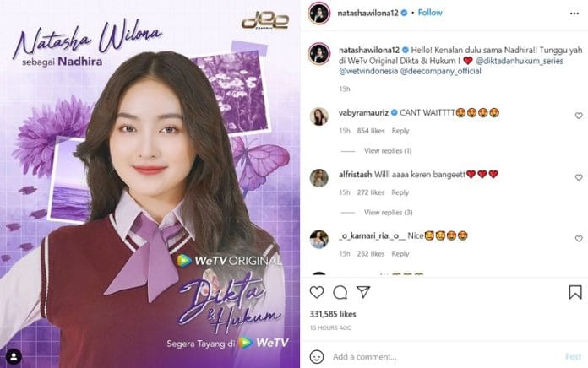588x368 pixels.
Task: Like the post with the heart icon
Action: click(317, 292)
